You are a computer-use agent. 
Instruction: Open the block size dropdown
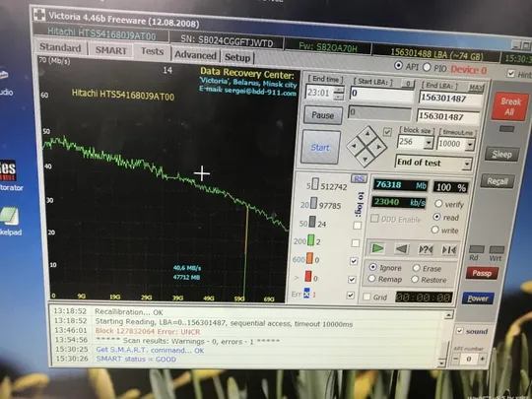(429, 143)
